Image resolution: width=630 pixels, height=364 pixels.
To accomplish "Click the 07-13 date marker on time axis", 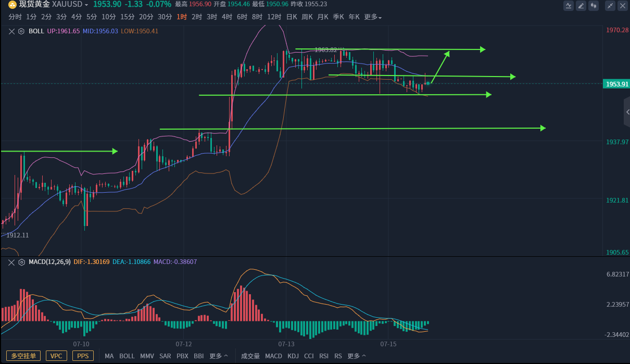I will pyautogui.click(x=286, y=344).
